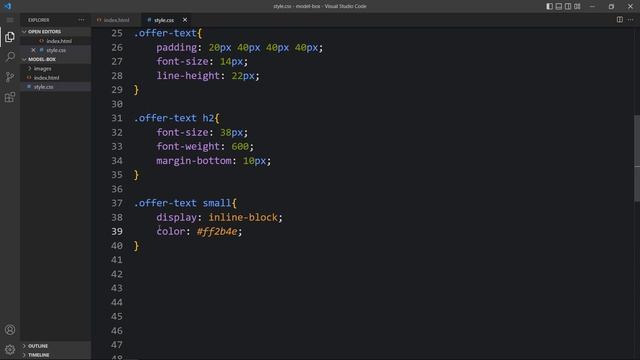Click the line-height property
This screenshot has width=640, height=360.
tap(188, 76)
